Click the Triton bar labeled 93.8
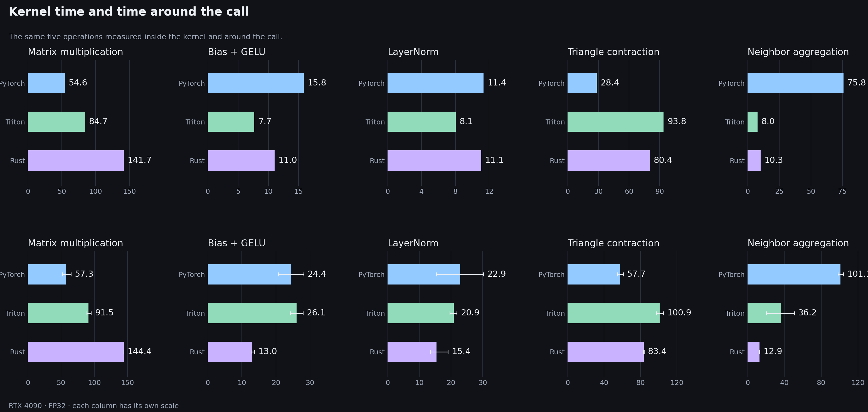 [616, 122]
